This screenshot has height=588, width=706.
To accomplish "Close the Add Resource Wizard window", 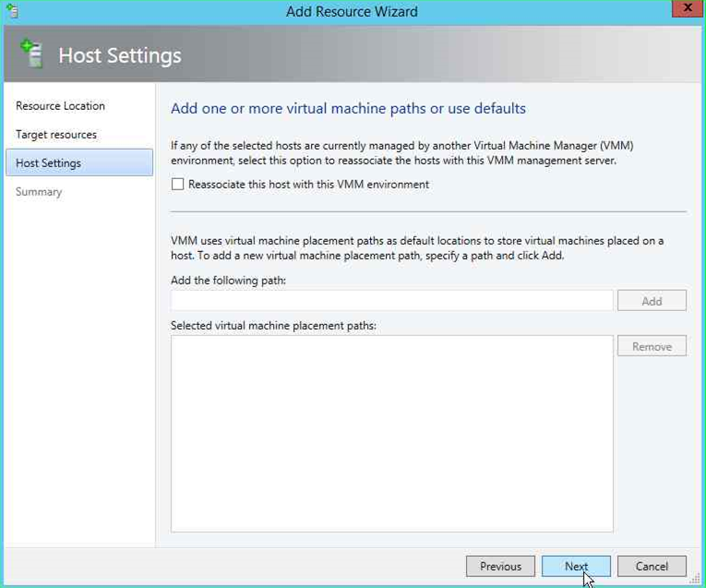I will click(x=685, y=10).
